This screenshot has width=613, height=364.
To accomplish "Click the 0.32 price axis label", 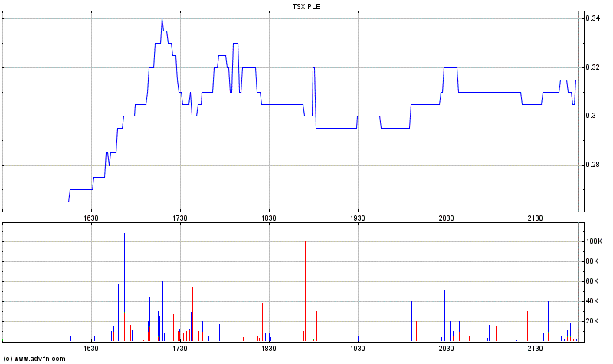I will click(x=592, y=67).
